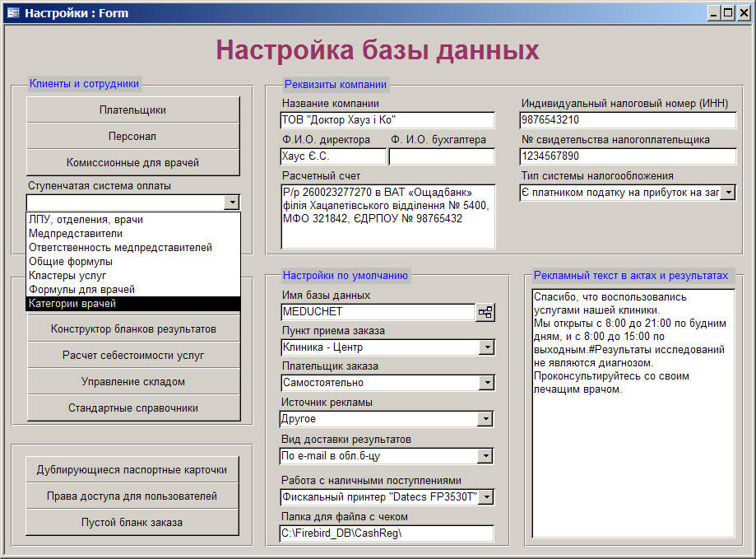
Task: Minimize the Настройки form window
Action: point(713,13)
